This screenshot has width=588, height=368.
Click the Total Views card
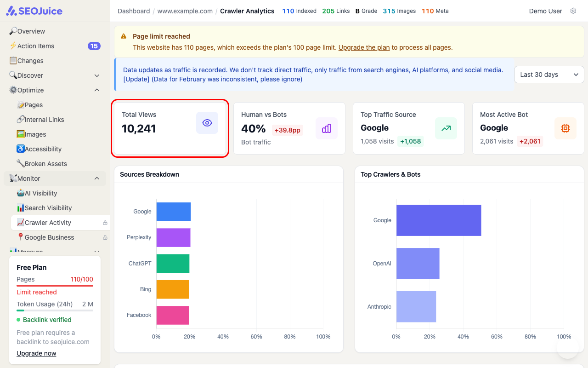coord(170,128)
